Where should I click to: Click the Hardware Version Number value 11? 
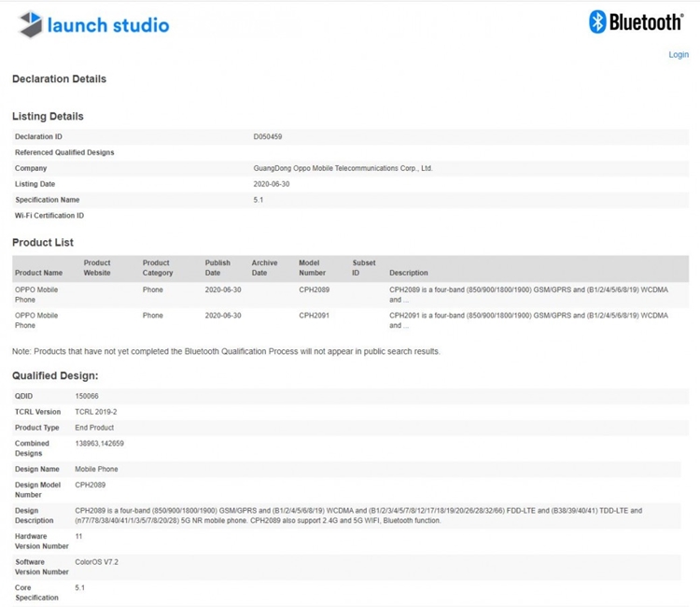point(78,536)
